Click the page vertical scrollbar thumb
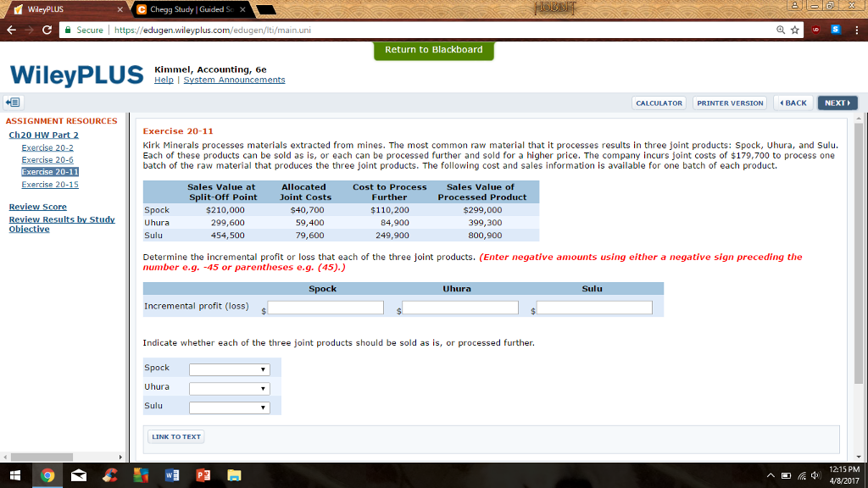The width and height of the screenshot is (868, 488). (859, 253)
